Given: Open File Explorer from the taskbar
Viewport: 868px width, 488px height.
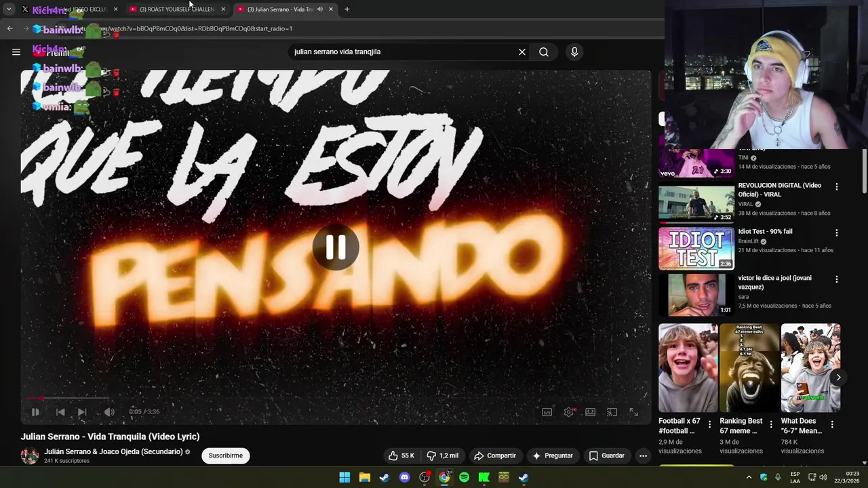Looking at the screenshot, I should tap(364, 477).
